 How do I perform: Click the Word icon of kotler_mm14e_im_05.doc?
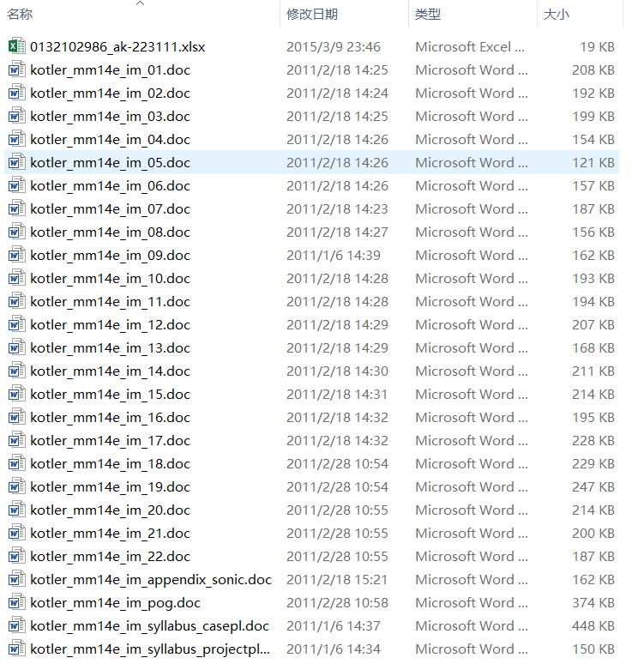16,161
